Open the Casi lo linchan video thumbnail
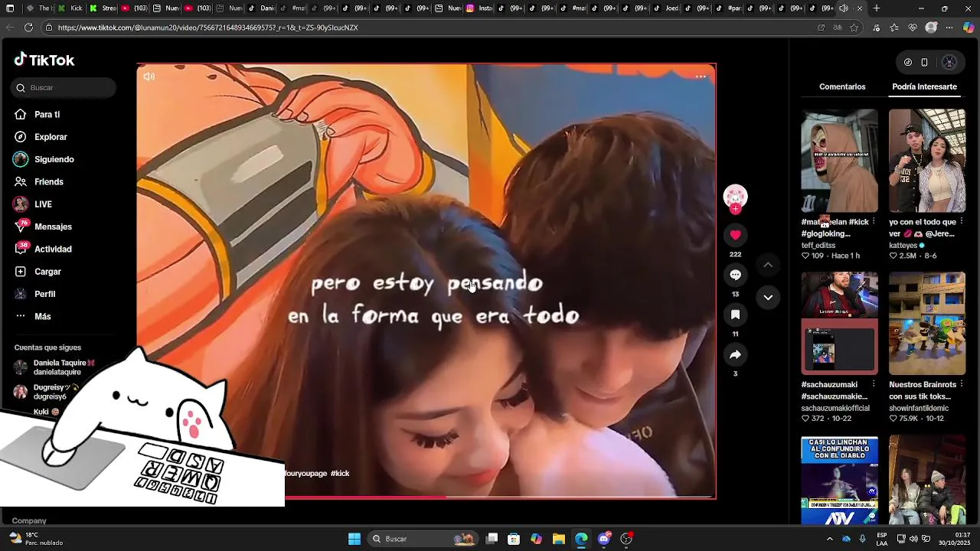 [839, 480]
